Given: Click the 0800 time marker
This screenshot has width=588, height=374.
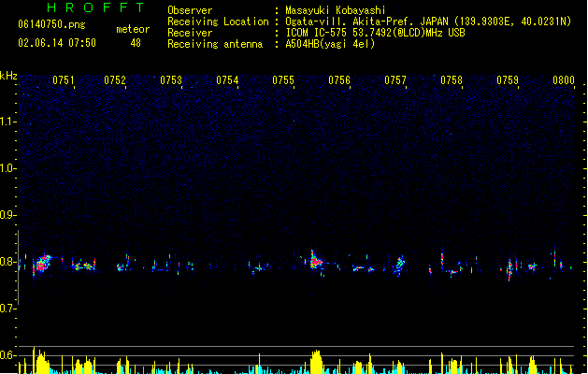Looking at the screenshot, I should (x=564, y=80).
